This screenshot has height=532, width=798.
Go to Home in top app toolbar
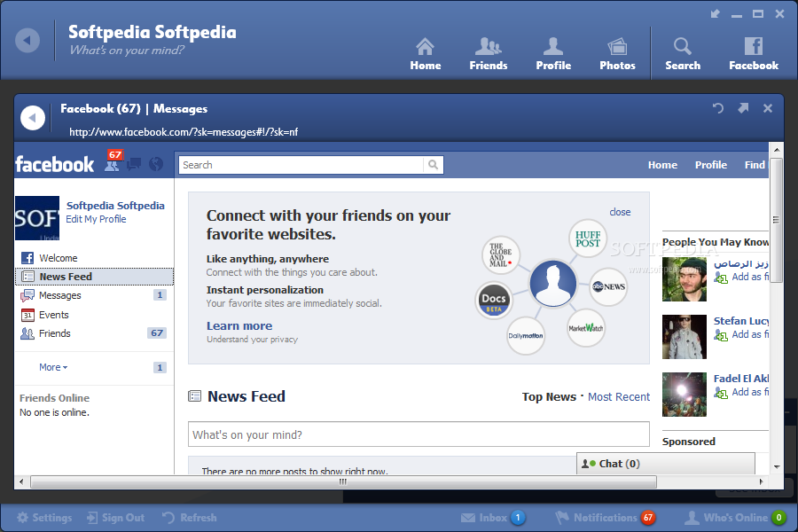(426, 54)
